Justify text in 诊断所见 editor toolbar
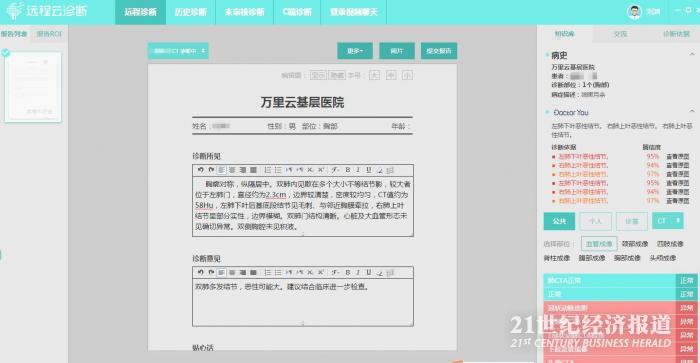This screenshot has width=700, height=363. [253, 170]
